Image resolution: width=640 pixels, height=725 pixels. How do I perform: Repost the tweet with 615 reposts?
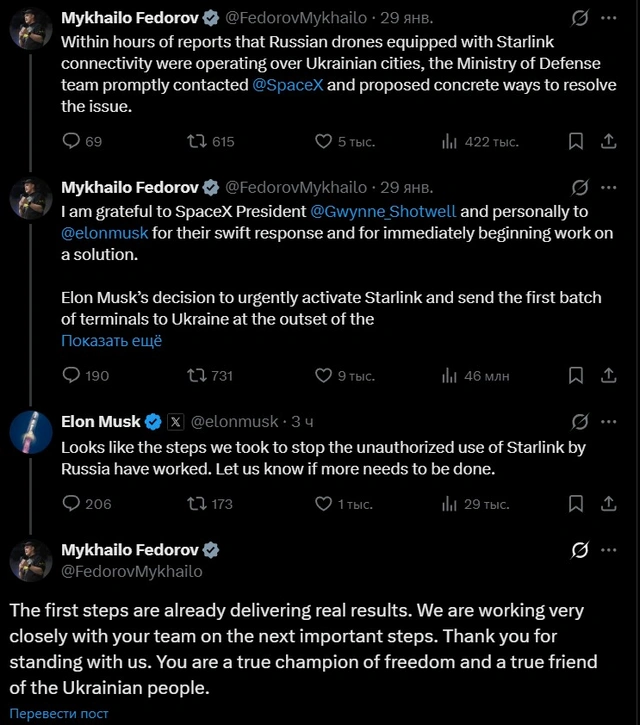pos(198,142)
